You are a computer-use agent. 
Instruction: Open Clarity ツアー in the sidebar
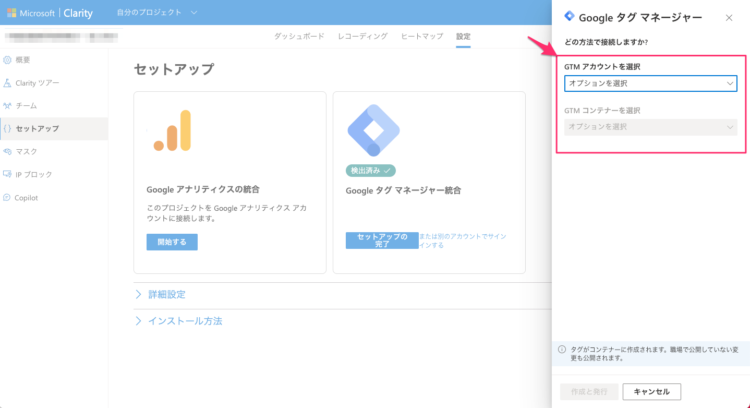[54, 83]
